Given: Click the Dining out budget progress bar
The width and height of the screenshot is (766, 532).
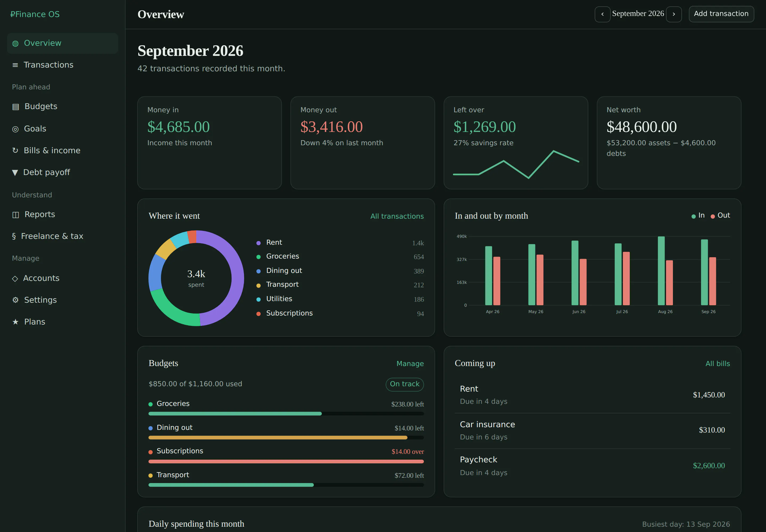Looking at the screenshot, I should click(286, 438).
